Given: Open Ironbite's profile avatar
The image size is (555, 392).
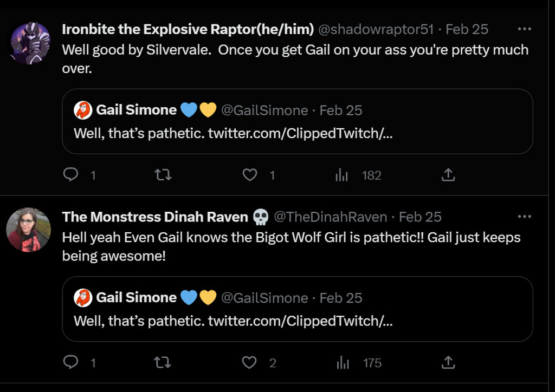Looking at the screenshot, I should 30,43.
